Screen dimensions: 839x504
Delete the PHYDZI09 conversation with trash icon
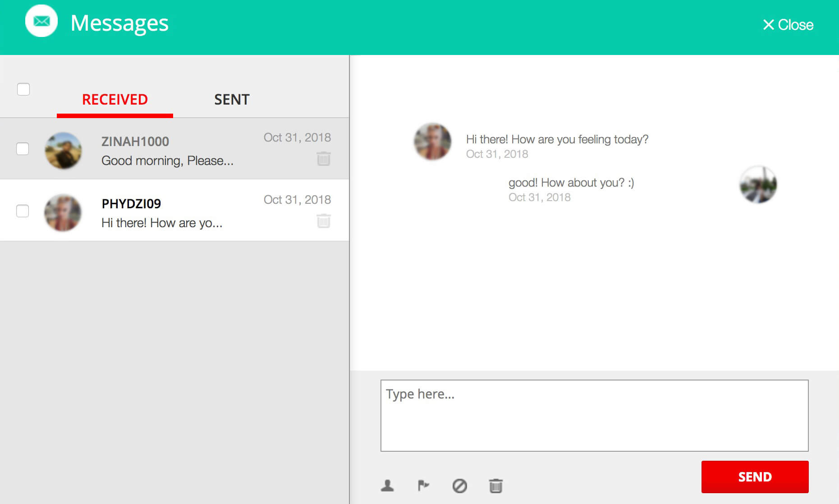(x=323, y=221)
